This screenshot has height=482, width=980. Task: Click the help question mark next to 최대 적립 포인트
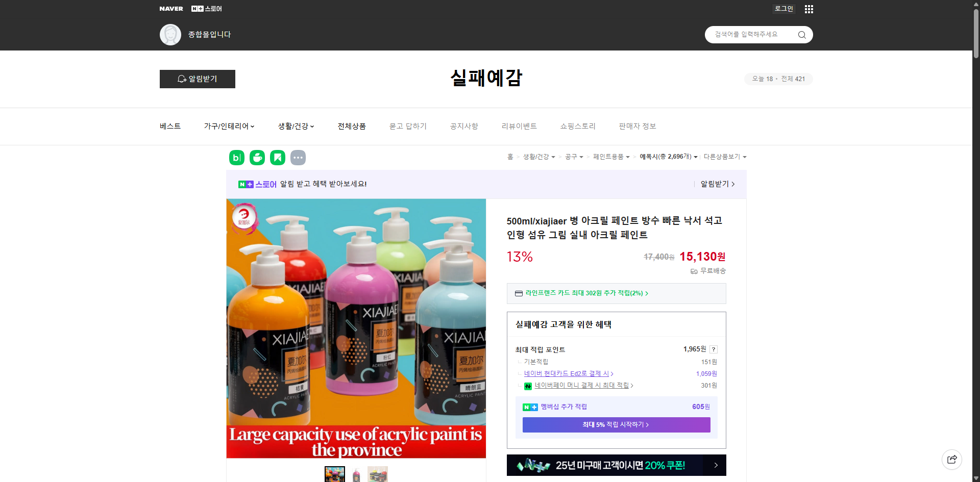pos(714,349)
